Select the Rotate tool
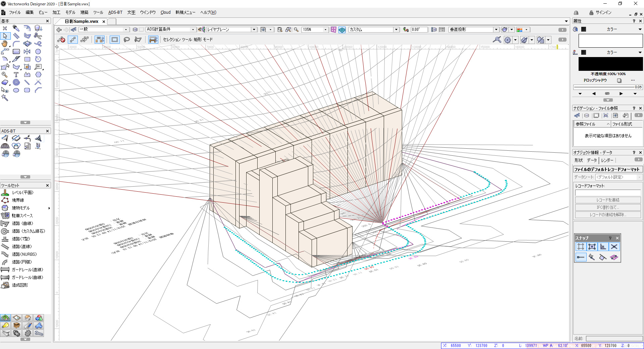Viewport: 644px width, 349px height. coord(38,59)
